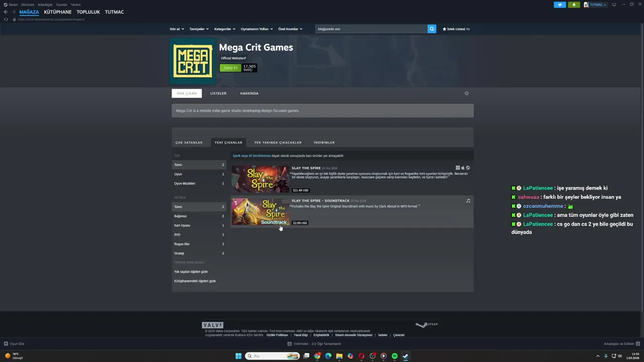Expand the Oynamanın Yolları dropdown
This screenshot has width=644, height=362.
point(257,29)
